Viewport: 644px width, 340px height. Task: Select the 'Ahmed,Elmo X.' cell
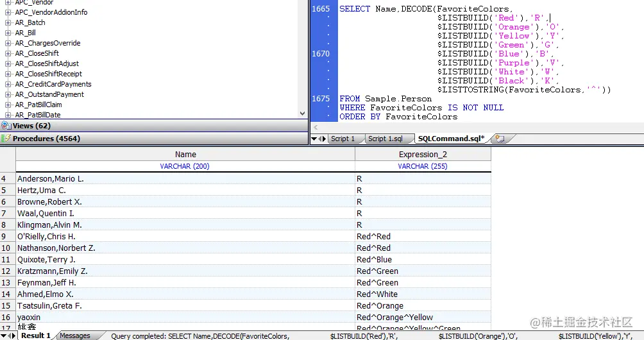[185, 294]
